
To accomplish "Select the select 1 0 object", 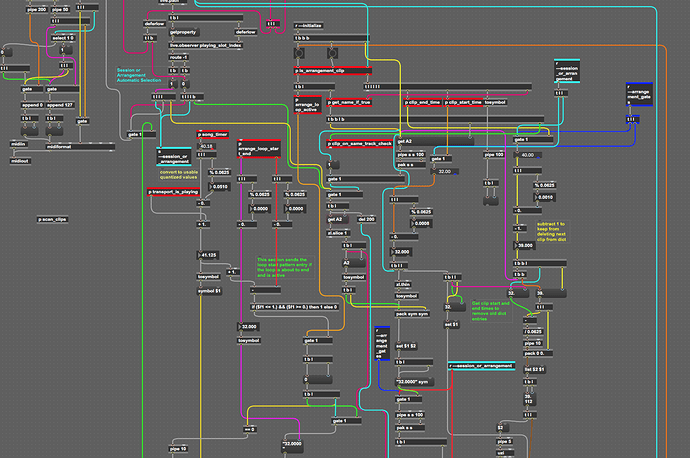I will point(63,38).
